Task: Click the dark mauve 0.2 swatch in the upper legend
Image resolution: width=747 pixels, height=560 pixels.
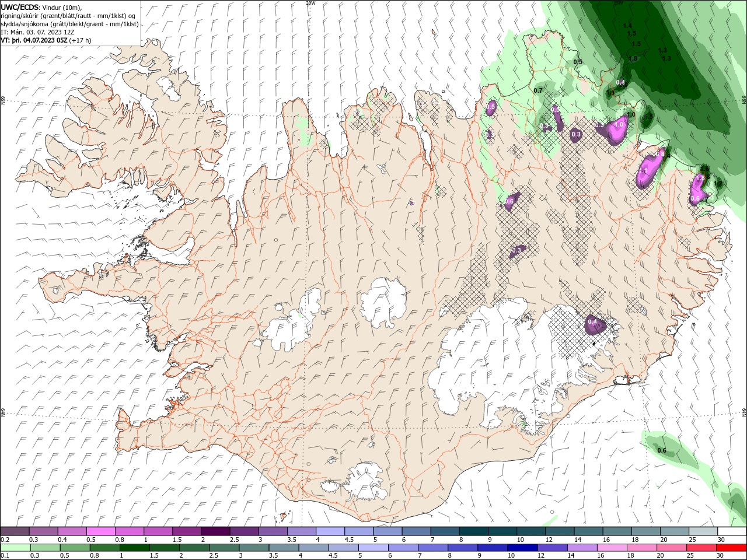Action: point(15,531)
